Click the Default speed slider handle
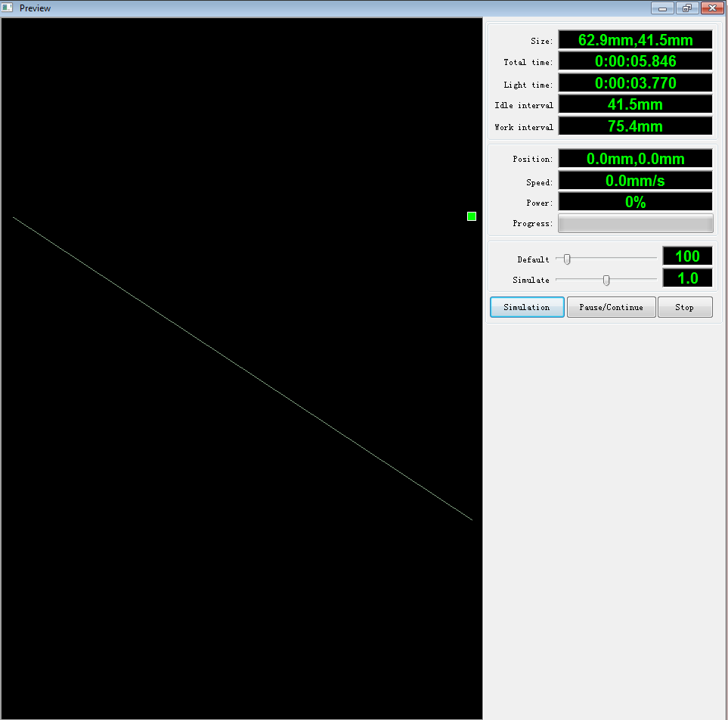728x720 pixels. [567, 259]
